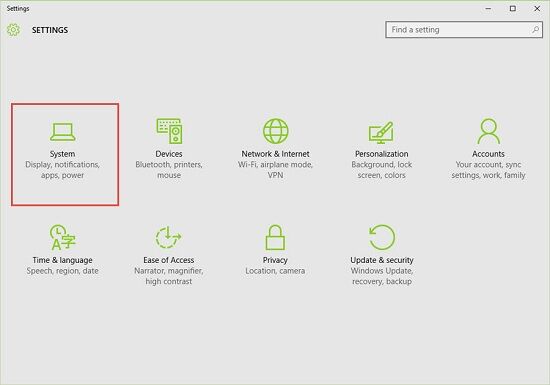Open the System laptop icon

62,132
